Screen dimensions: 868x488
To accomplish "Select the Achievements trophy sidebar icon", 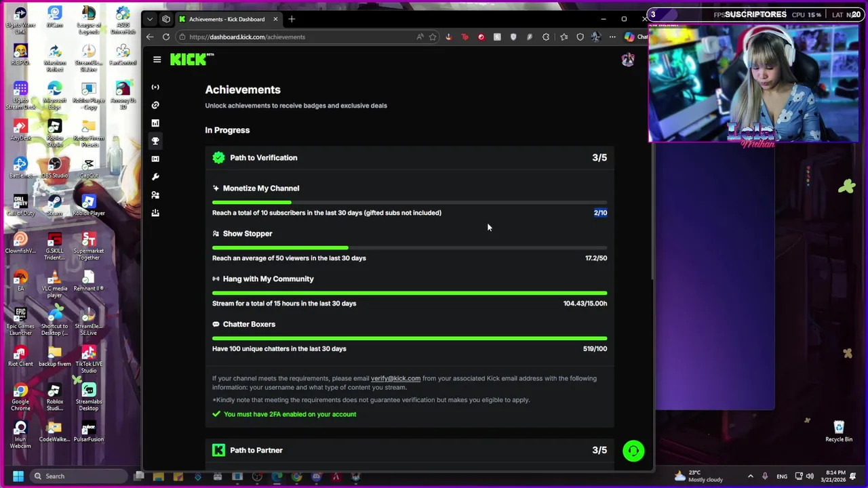I will [155, 141].
